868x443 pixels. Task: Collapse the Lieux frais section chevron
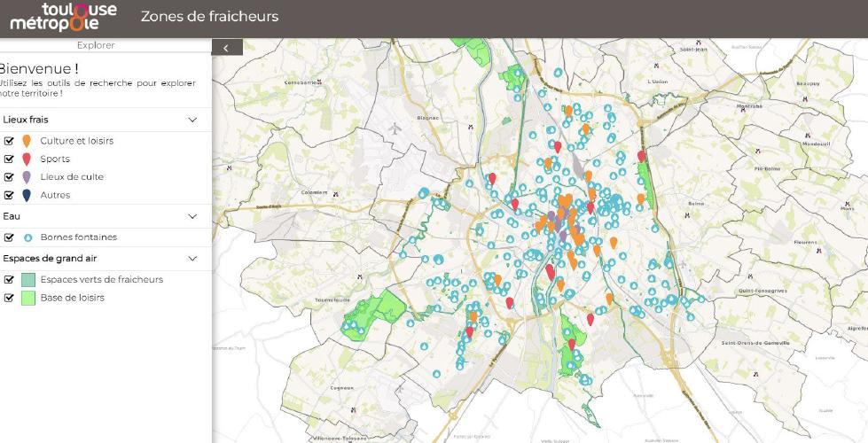tap(192, 120)
